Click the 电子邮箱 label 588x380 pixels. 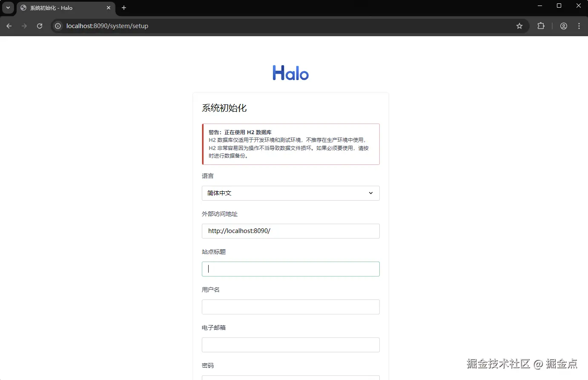click(x=214, y=328)
